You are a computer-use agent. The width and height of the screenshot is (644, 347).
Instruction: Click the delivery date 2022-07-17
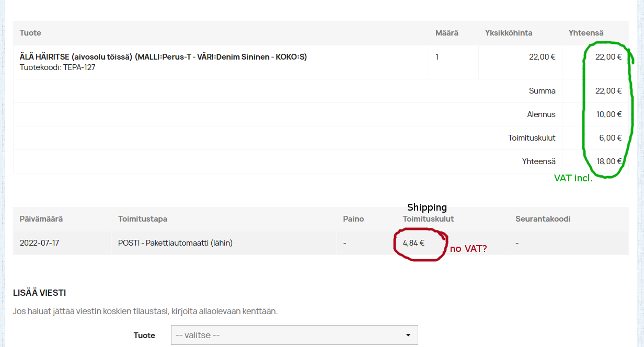[x=39, y=243]
